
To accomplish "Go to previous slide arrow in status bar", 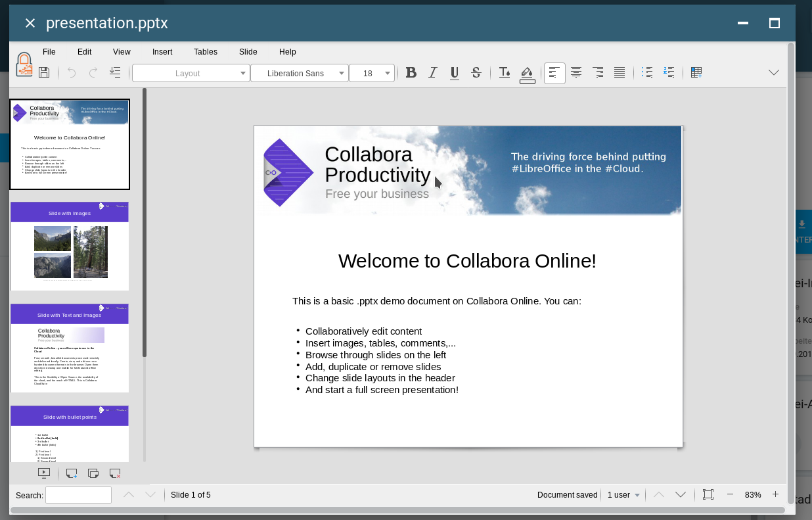I will [659, 494].
